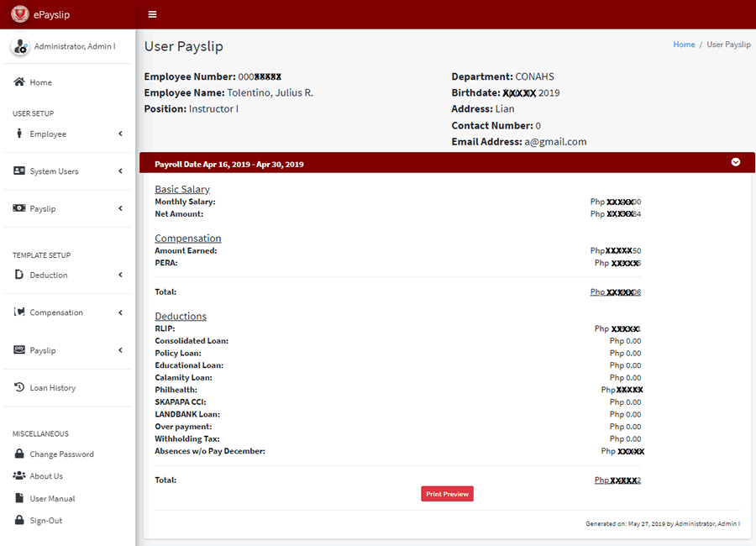Expand the Deduction template chevron

pyautogui.click(x=119, y=275)
